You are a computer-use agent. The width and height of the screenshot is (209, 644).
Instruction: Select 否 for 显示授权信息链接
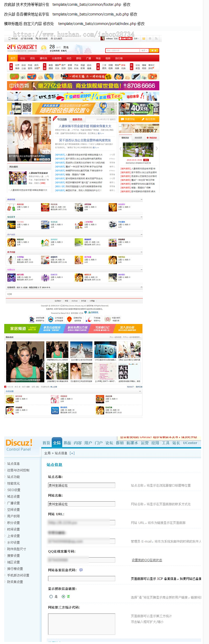pos(63,596)
